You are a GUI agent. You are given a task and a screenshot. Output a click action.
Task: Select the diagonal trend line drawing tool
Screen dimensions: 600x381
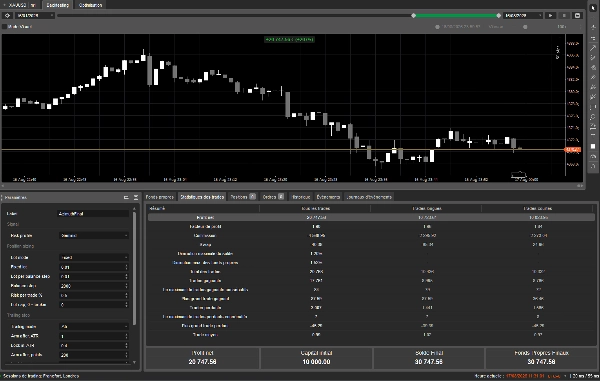[x=593, y=48]
